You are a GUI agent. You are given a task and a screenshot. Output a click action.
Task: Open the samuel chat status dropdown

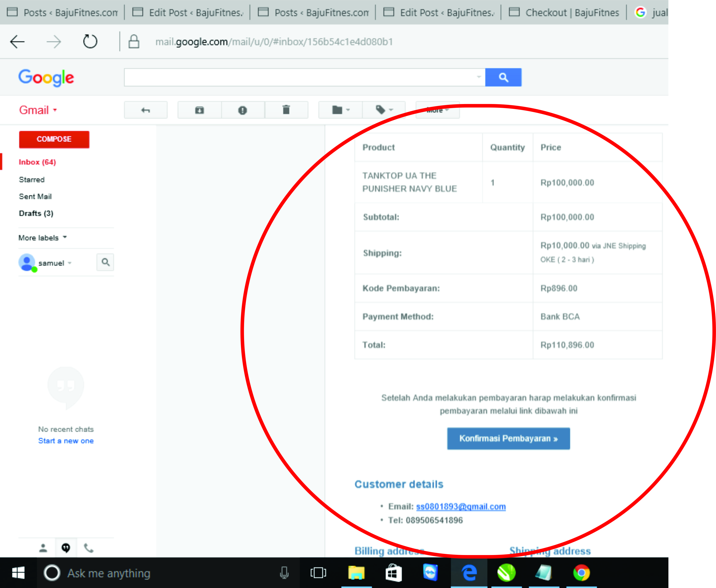pyautogui.click(x=70, y=263)
